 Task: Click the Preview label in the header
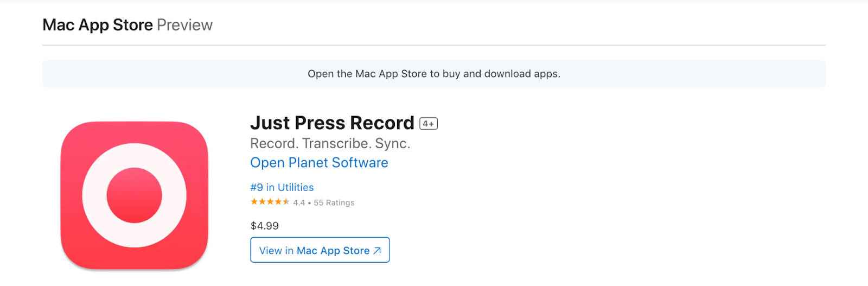click(x=185, y=25)
